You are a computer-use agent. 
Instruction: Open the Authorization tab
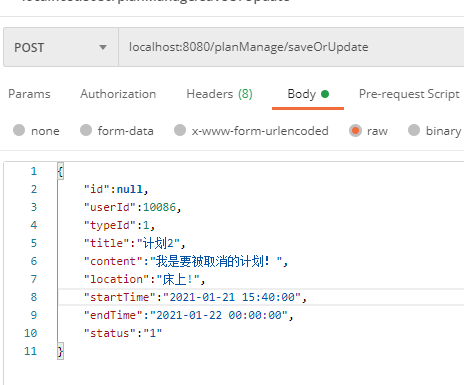tap(118, 94)
